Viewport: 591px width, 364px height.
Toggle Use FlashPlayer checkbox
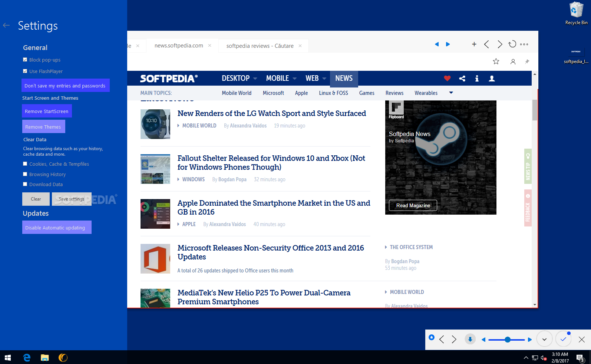25,71
